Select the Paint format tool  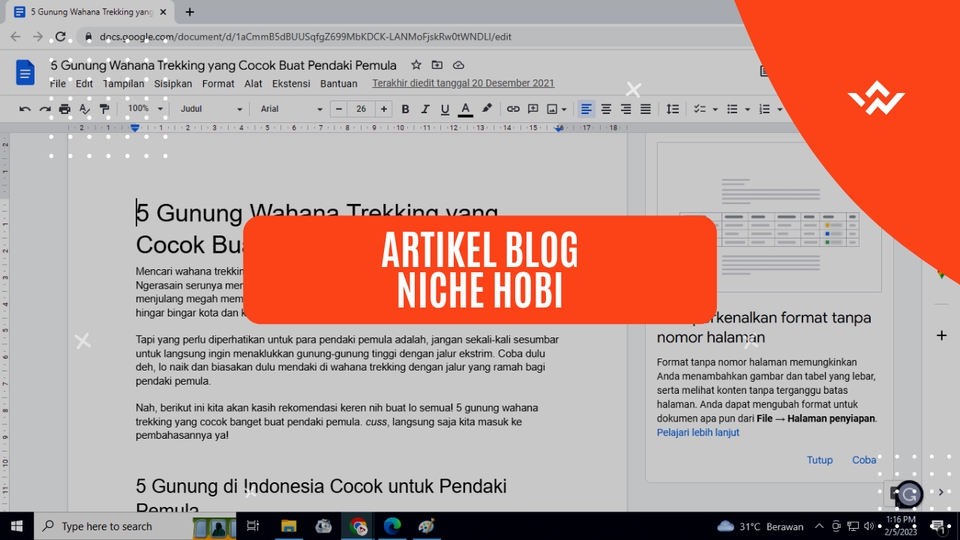click(x=105, y=109)
